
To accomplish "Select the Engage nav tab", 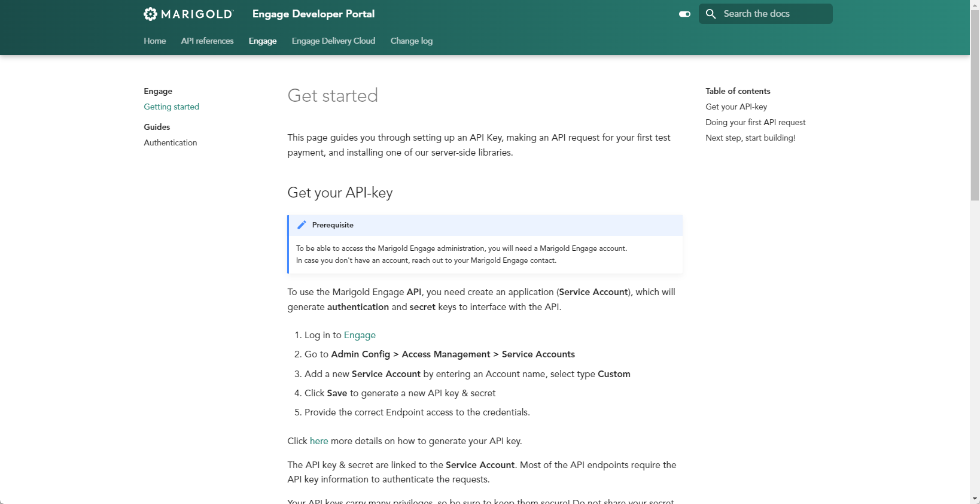I will click(x=263, y=41).
